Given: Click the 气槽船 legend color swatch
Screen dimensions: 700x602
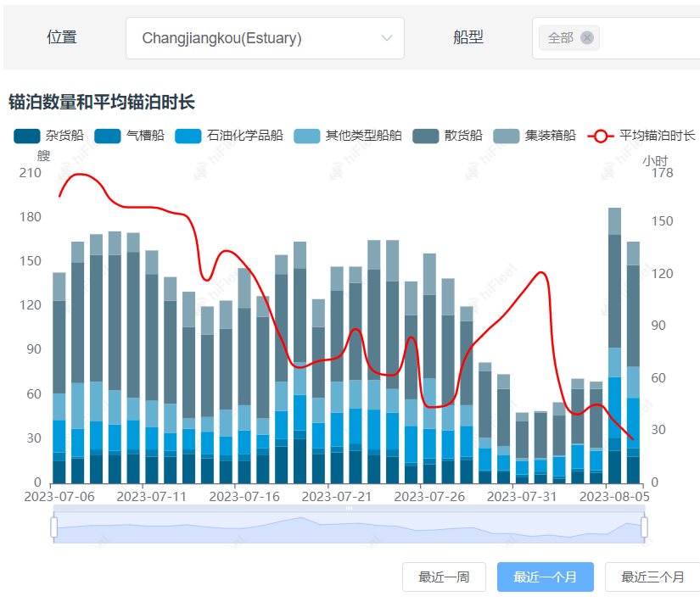Looking at the screenshot, I should (x=107, y=137).
